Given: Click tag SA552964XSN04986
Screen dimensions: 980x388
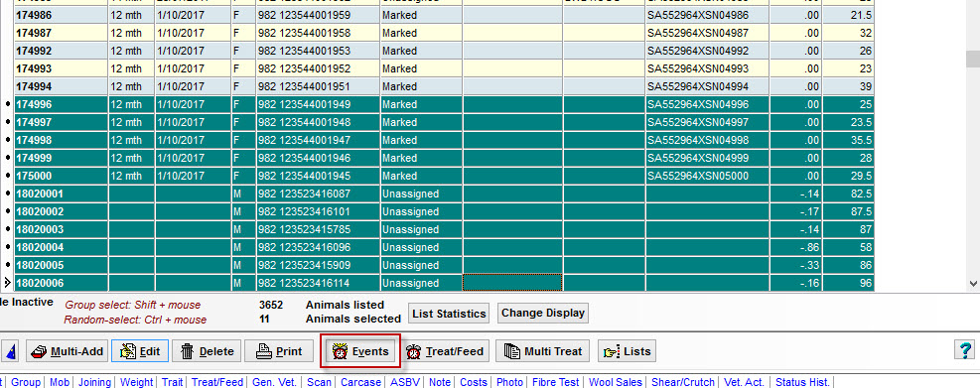Looking at the screenshot, I should click(697, 15).
